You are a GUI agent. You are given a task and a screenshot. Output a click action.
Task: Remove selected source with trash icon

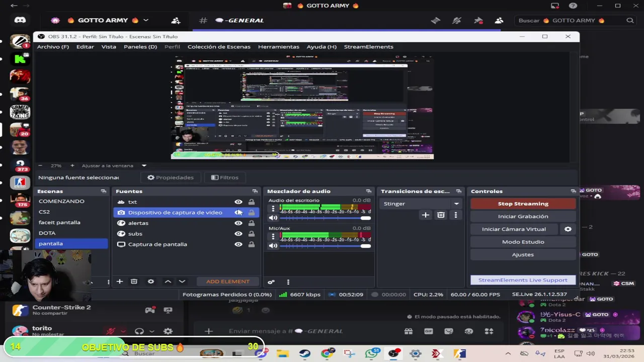click(x=134, y=282)
